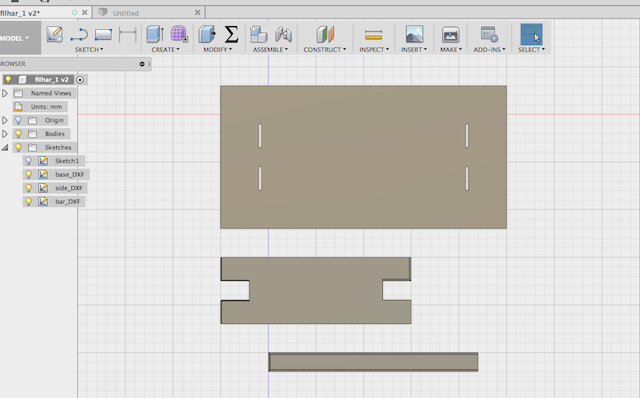Screen dimensions: 640x398
Task: Select the narrow bar body
Action: coord(373,362)
